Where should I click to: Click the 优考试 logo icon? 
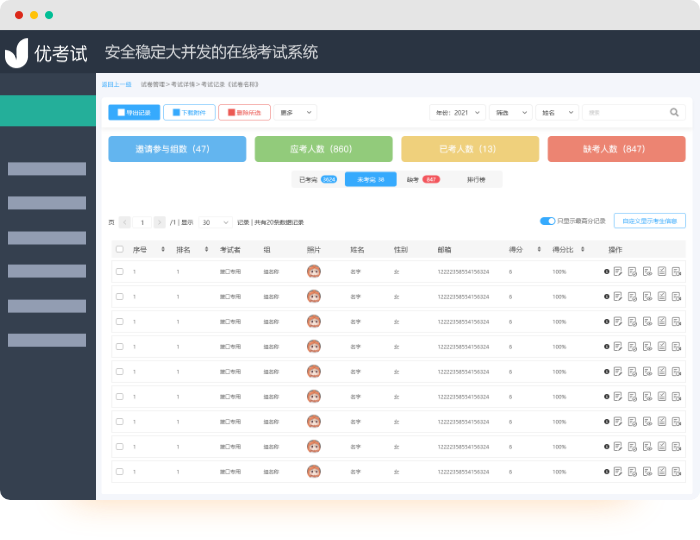coord(17,53)
